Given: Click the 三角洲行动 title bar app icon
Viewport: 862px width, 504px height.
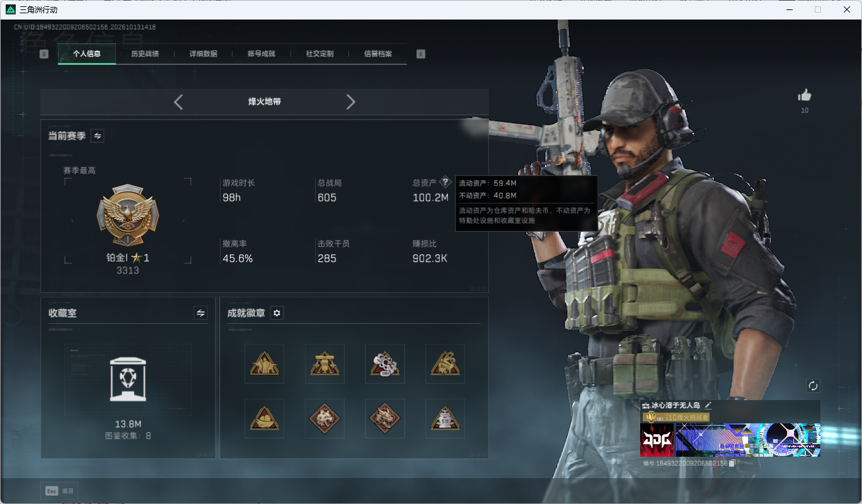Looking at the screenshot, I should [11, 9].
